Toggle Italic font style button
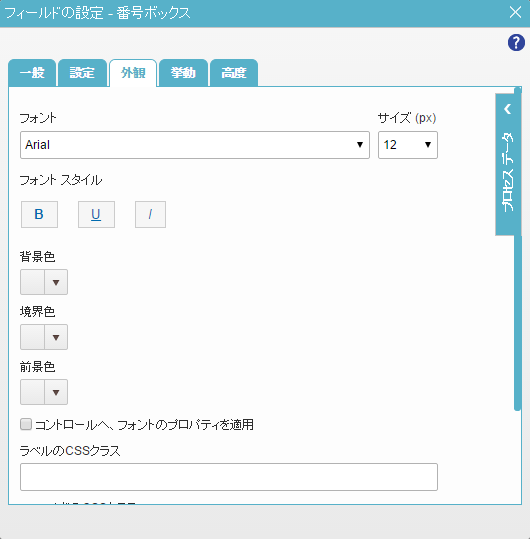 tap(150, 214)
